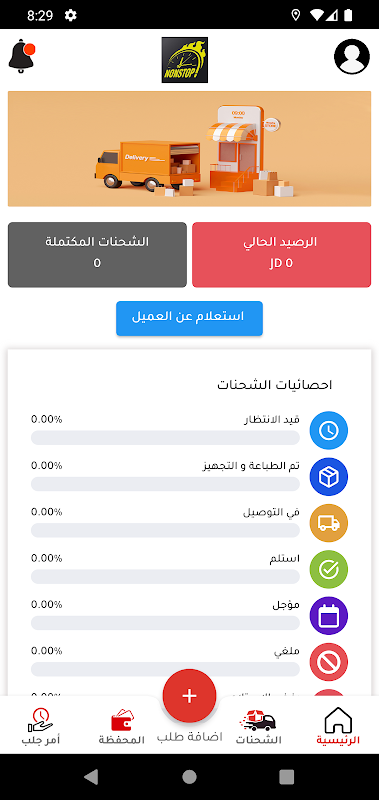The width and height of the screenshot is (379, 800).
Task: Open the red الرصيد الحالي balance card
Action: pyautogui.click(x=282, y=255)
